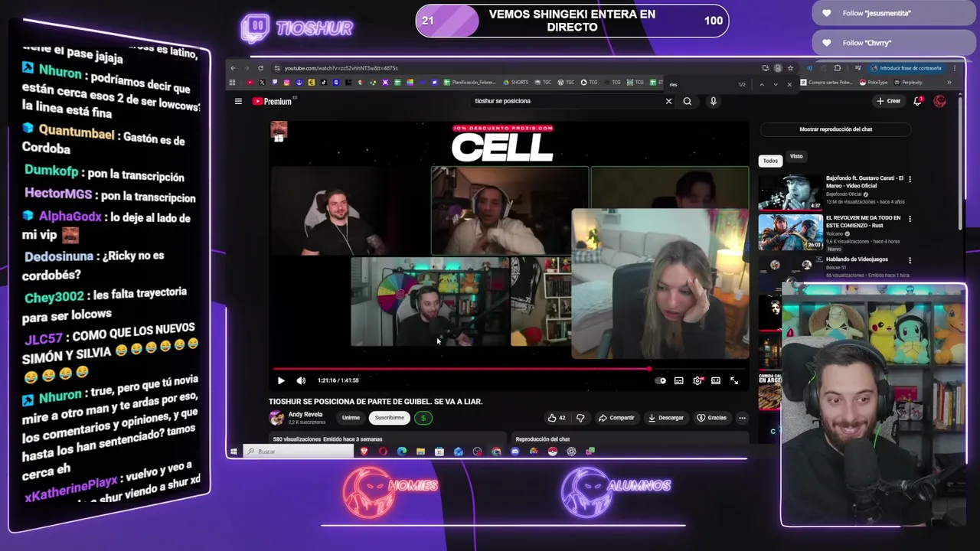Click the taskbar Buscar search box
This screenshot has height=551, width=980.
click(x=299, y=452)
